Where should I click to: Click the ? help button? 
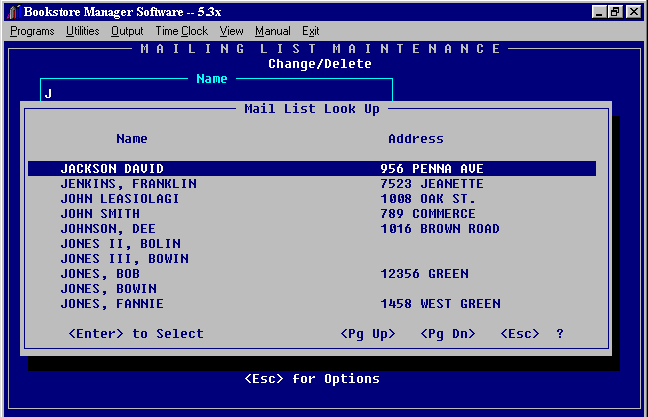[560, 334]
